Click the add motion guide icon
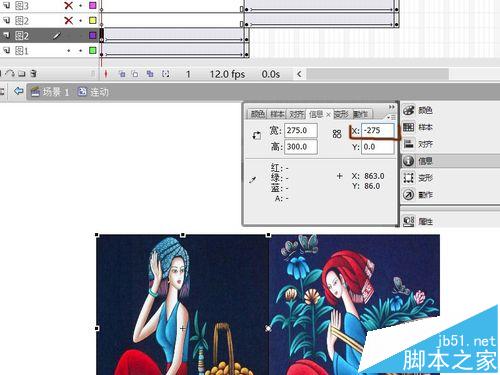 (x=10, y=73)
